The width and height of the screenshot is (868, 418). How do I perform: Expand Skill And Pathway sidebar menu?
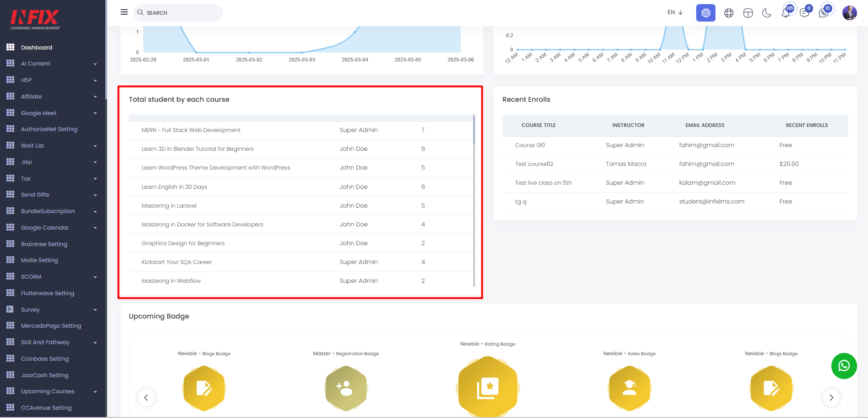click(53, 342)
